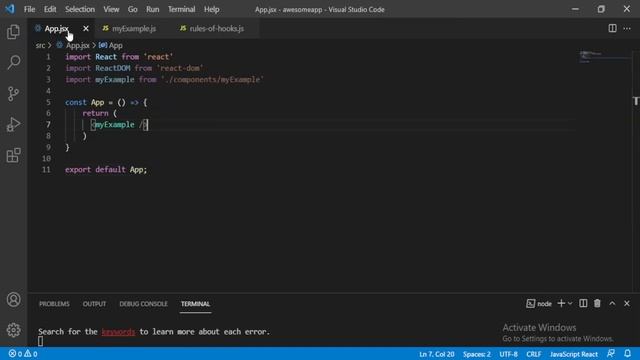This screenshot has height=360, width=640.
Task: Open the Source Control view
Action: (x=13, y=93)
